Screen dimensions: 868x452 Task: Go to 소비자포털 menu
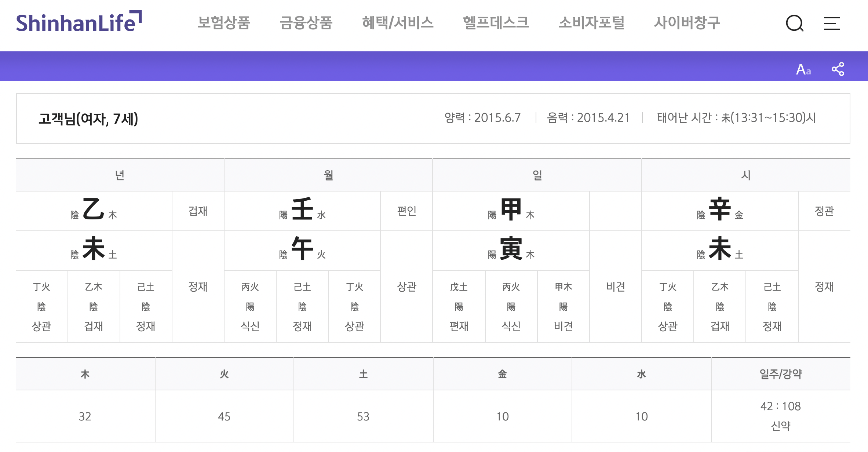pos(591,23)
